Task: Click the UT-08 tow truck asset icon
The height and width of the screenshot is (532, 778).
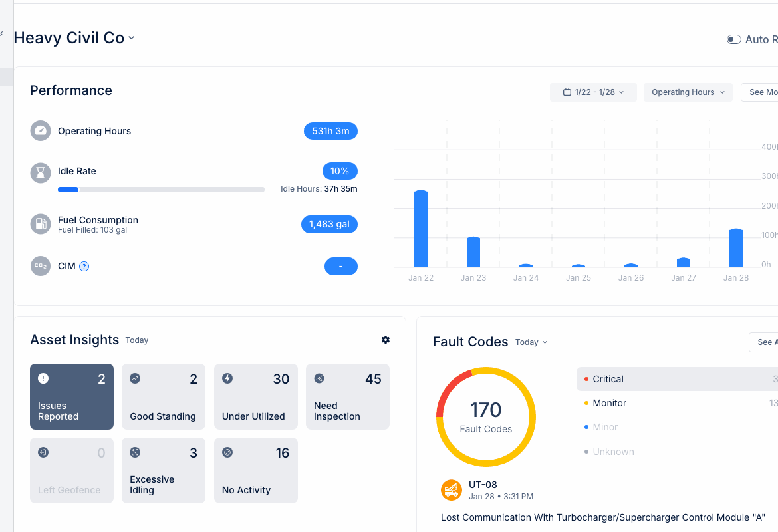Action: [x=452, y=490]
